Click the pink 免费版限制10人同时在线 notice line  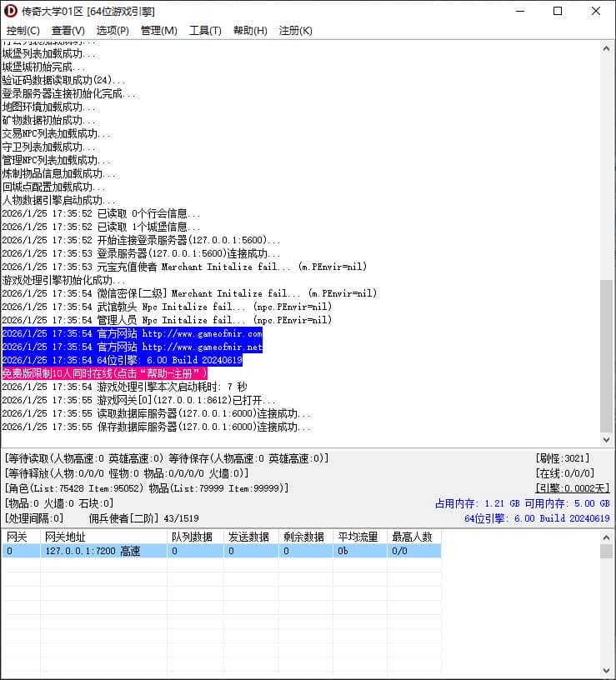(x=104, y=373)
